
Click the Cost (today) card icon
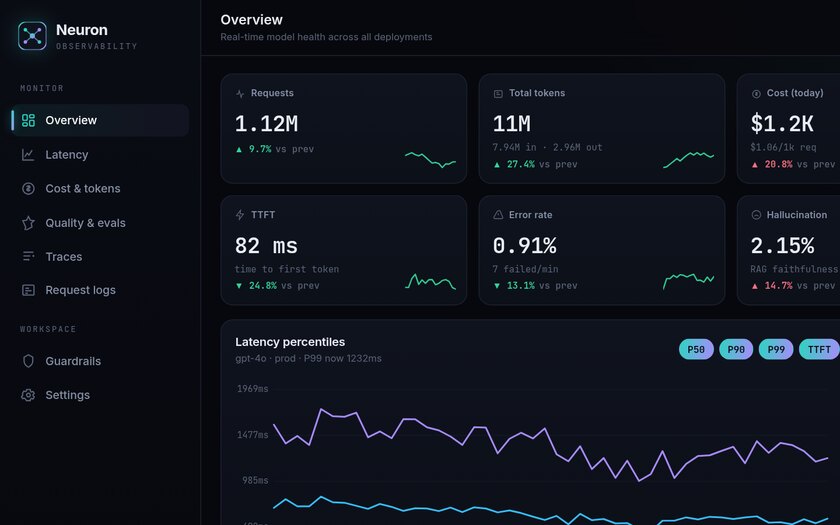756,94
